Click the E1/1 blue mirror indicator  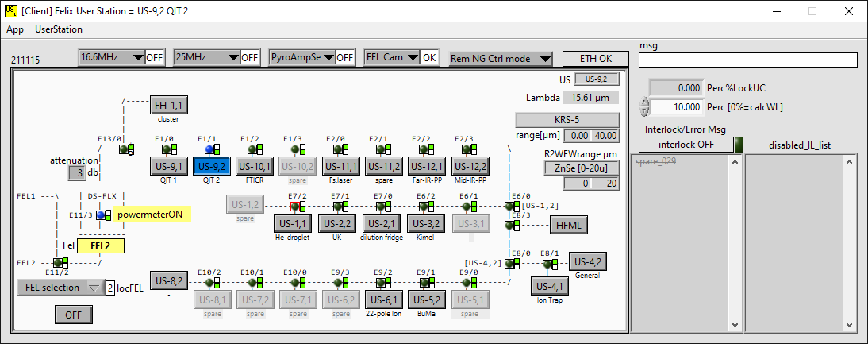point(209,149)
